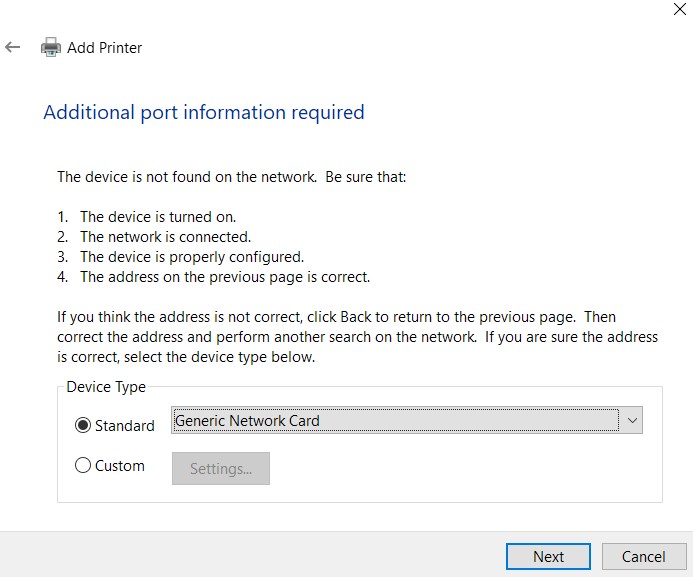This screenshot has width=693, height=577.
Task: Select the line 'The device is turned on'
Action: (158, 217)
